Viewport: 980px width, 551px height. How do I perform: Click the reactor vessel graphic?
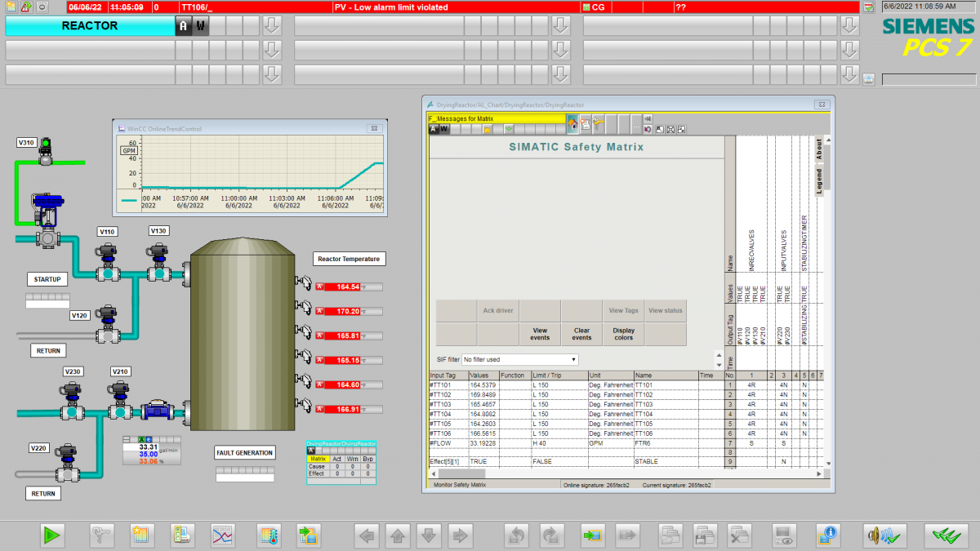click(x=243, y=333)
